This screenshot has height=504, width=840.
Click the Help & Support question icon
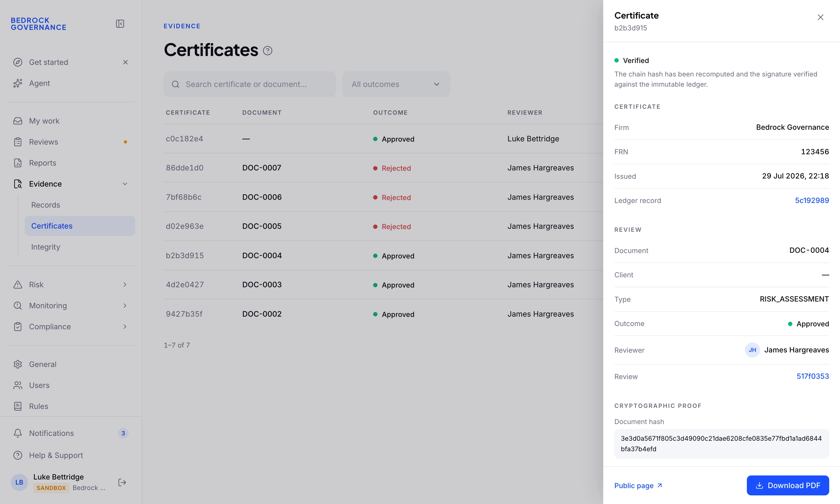[x=18, y=456]
